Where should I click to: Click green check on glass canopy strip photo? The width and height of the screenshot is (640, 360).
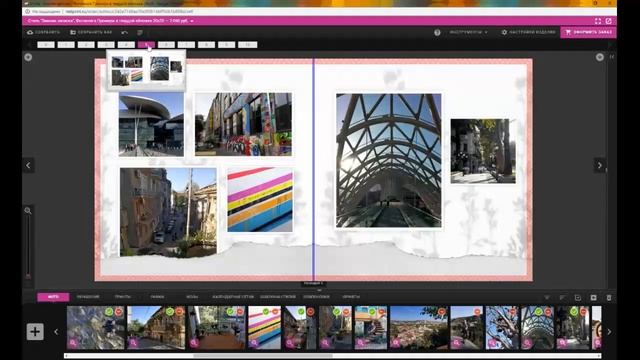[x=538, y=312]
